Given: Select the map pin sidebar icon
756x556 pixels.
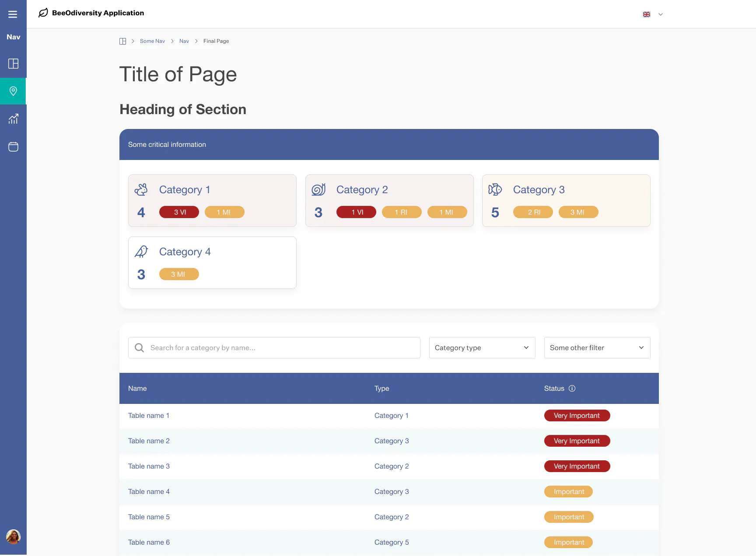Looking at the screenshot, I should click(x=13, y=91).
